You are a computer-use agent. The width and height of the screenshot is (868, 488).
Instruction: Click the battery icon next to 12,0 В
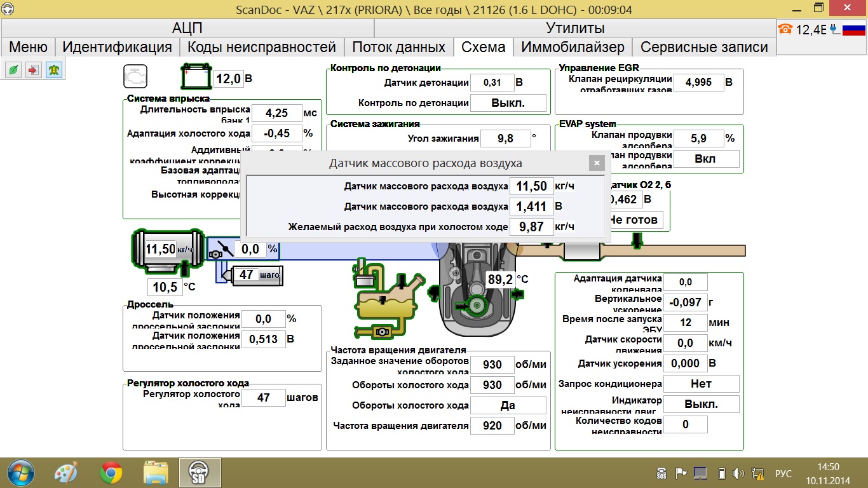coord(196,76)
